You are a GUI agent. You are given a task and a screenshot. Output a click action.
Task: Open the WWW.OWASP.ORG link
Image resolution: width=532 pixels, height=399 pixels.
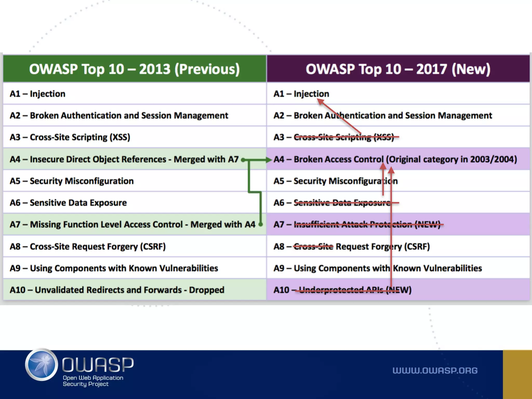(435, 370)
